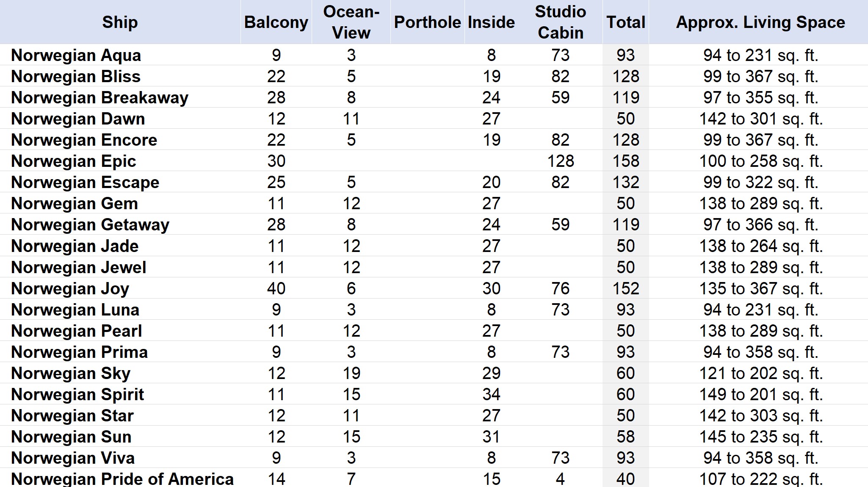868x487 pixels.
Task: Select the Norwegian Aqua ship name
Action: pos(76,55)
